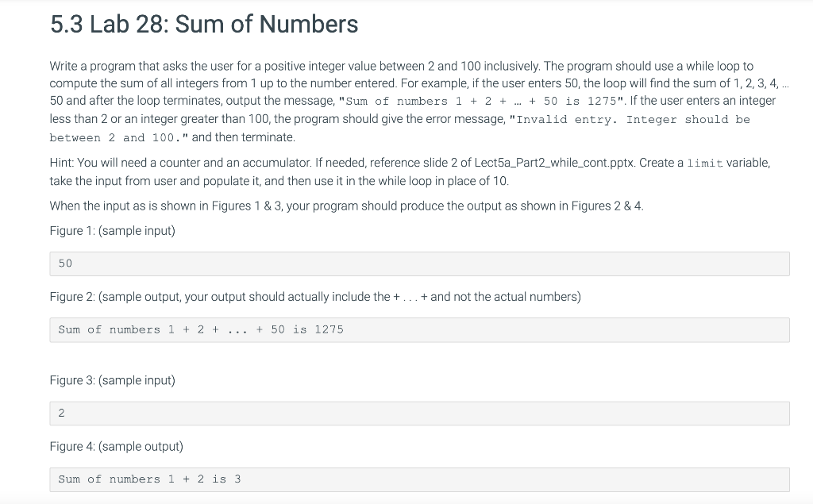Click the 'When the input as is shown' sentence
Viewport: 813px width, 504px height.
pyautogui.click(x=346, y=206)
